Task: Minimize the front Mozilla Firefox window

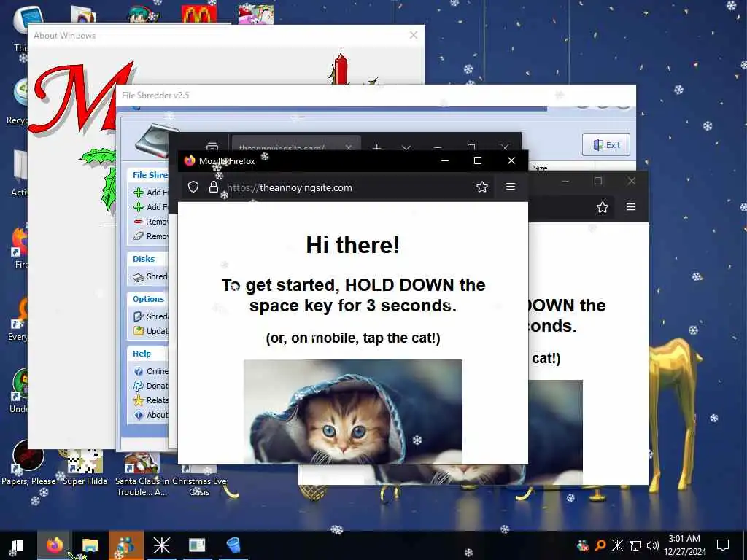Action: pos(445,160)
